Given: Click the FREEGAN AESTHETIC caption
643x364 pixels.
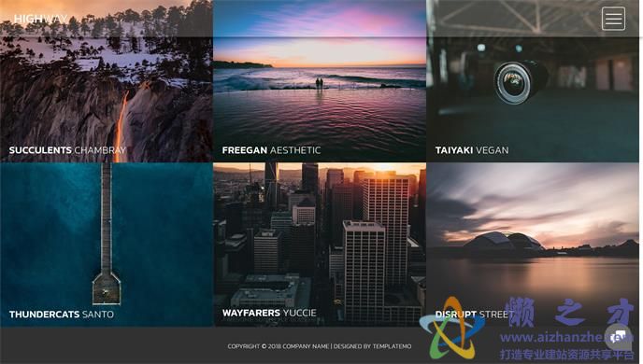Looking at the screenshot, I should coord(271,150).
